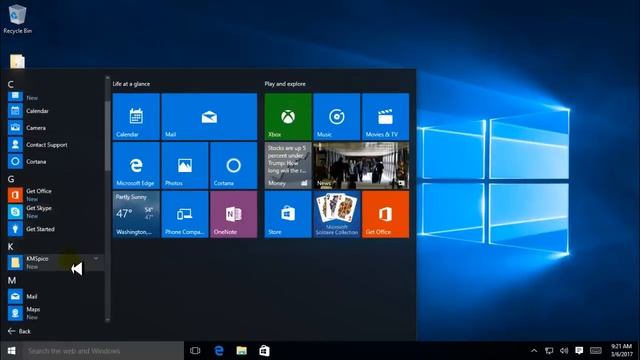Jump to letter C section header
The image size is (640, 360).
click(11, 84)
